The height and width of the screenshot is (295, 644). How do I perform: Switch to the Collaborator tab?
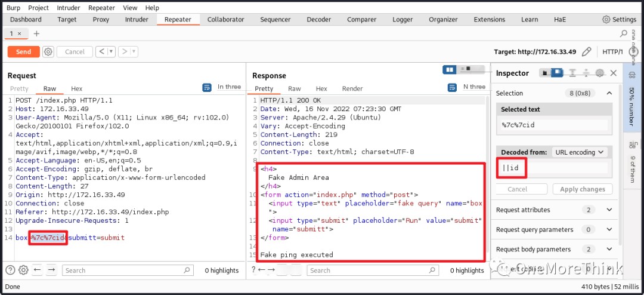[226, 19]
